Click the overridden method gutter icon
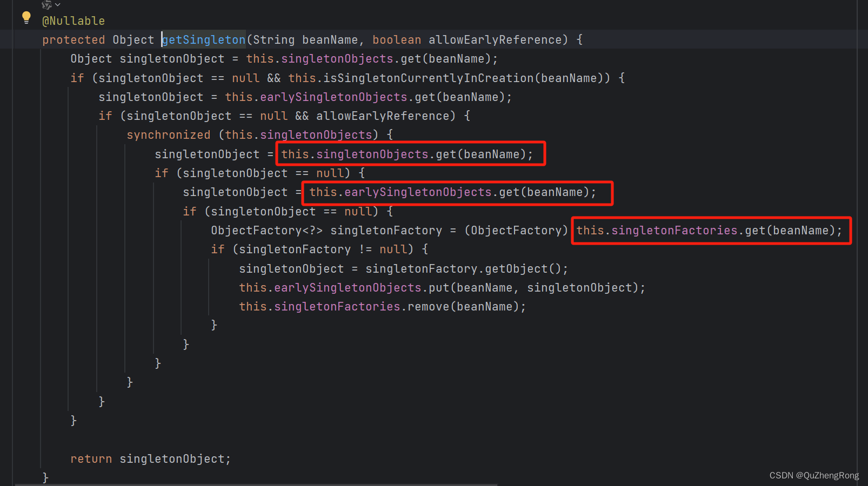Viewport: 868px width, 486px height. click(46, 5)
